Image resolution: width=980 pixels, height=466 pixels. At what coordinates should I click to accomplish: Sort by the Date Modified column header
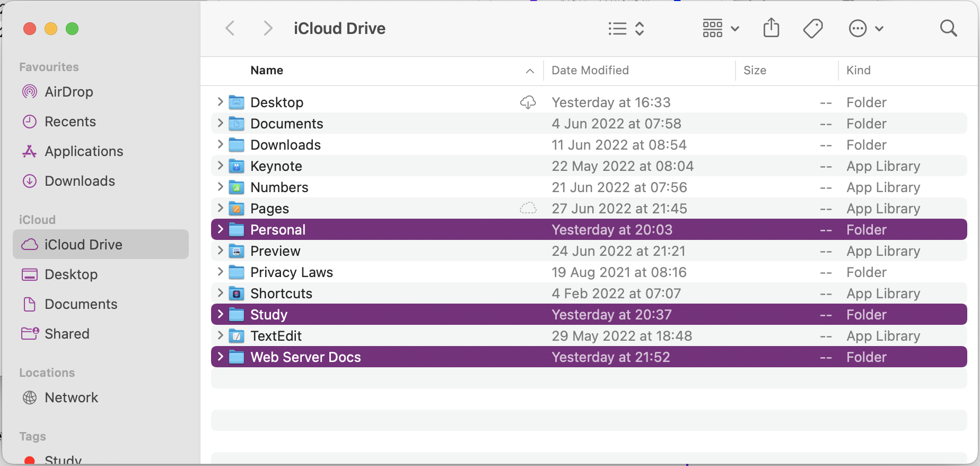click(590, 70)
